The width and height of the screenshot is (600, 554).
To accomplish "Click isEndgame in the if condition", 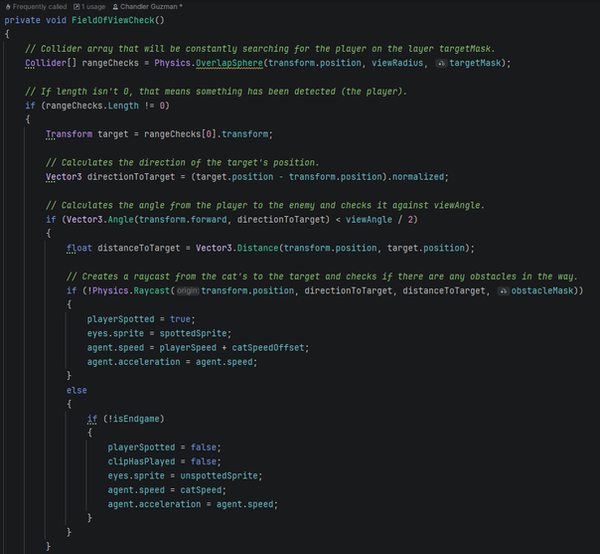I will (136, 419).
